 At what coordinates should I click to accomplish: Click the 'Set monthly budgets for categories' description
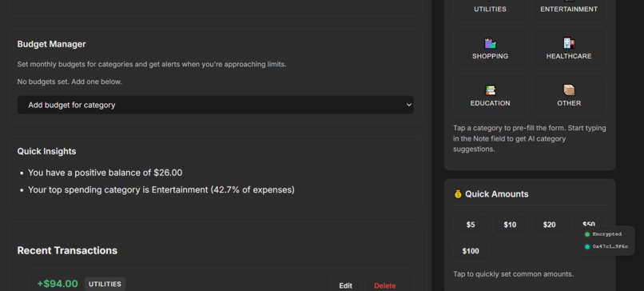click(152, 65)
